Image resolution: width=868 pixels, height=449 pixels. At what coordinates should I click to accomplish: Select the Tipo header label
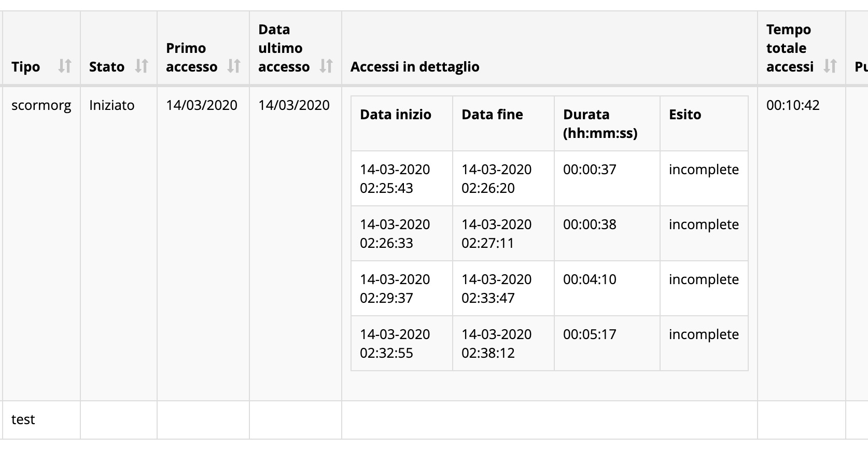point(26,67)
